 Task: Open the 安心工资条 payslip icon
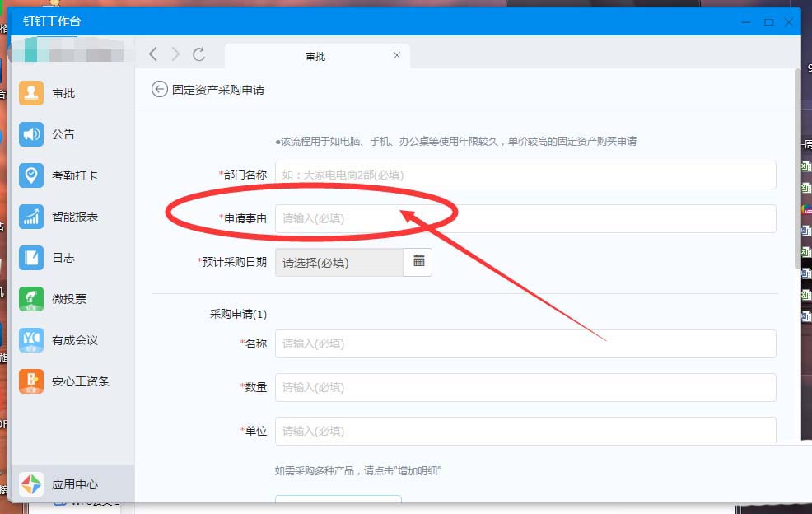click(31, 381)
